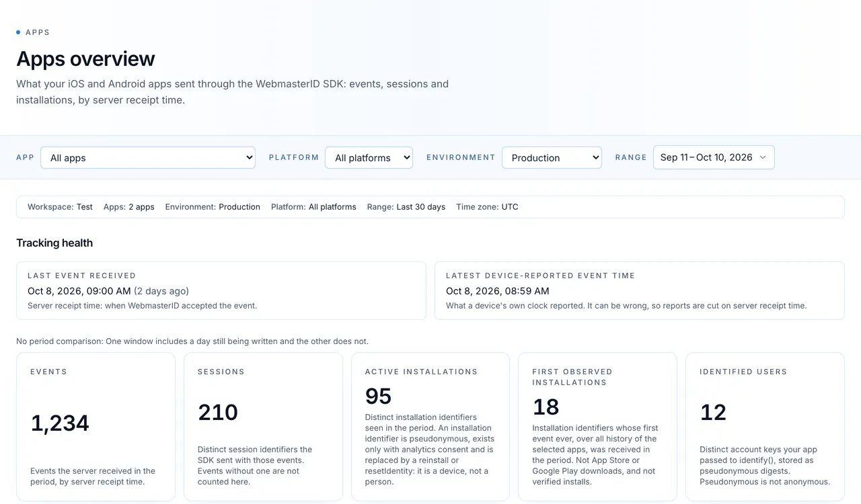Click the Last Event Received label
861x504 pixels.
point(82,276)
